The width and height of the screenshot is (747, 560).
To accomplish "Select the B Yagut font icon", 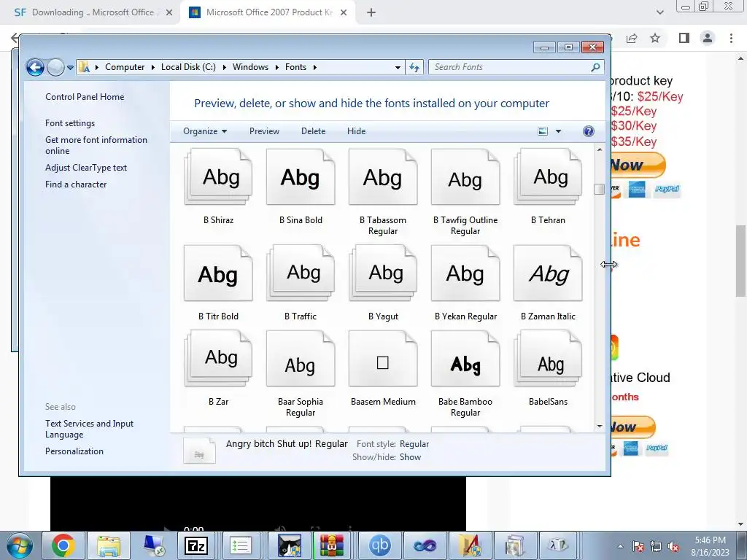I will point(383,273).
